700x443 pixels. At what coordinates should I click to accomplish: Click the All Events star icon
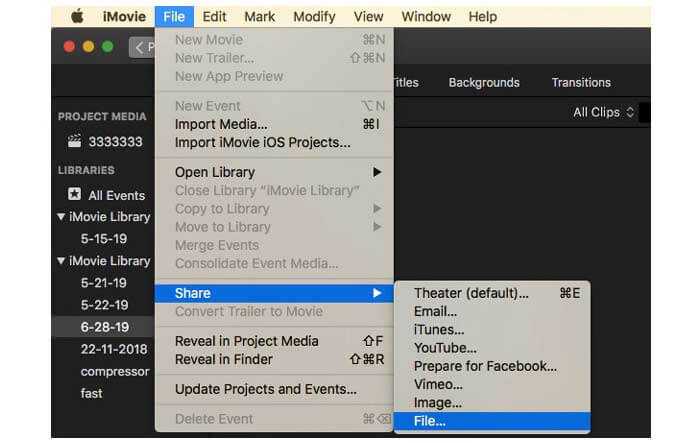coord(75,194)
